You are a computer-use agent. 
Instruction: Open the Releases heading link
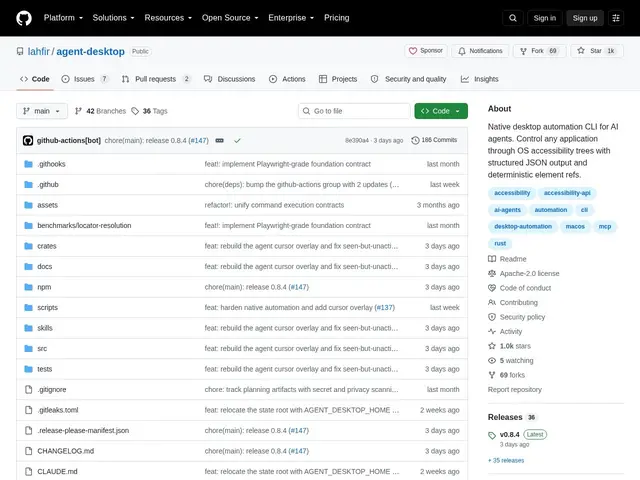[505, 417]
